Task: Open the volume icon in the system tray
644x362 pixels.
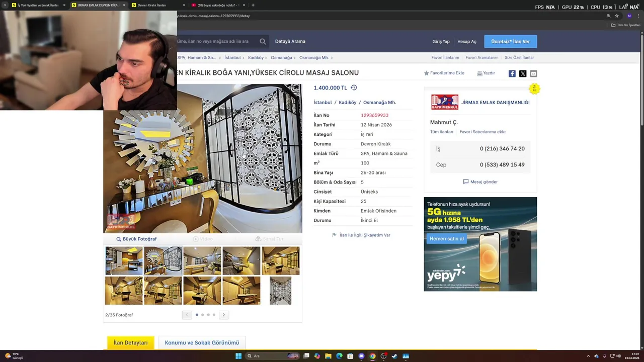Action: coord(618,356)
